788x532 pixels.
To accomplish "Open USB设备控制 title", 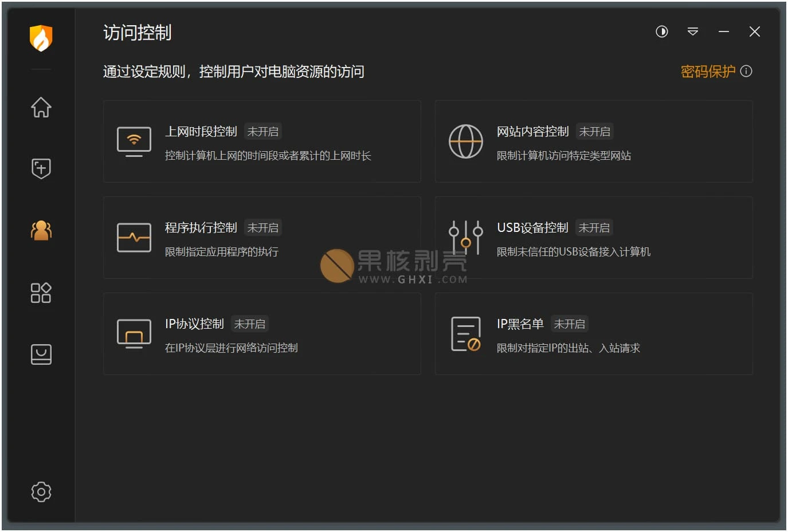I will point(533,228).
